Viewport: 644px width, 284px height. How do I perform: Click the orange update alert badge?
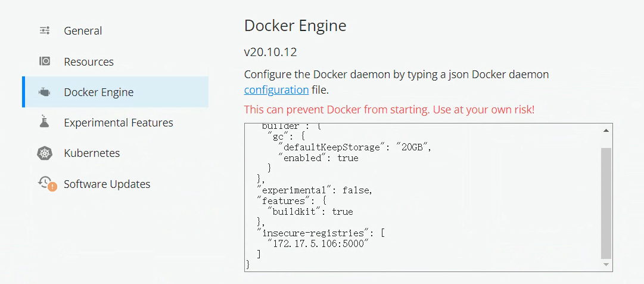pyautogui.click(x=52, y=187)
